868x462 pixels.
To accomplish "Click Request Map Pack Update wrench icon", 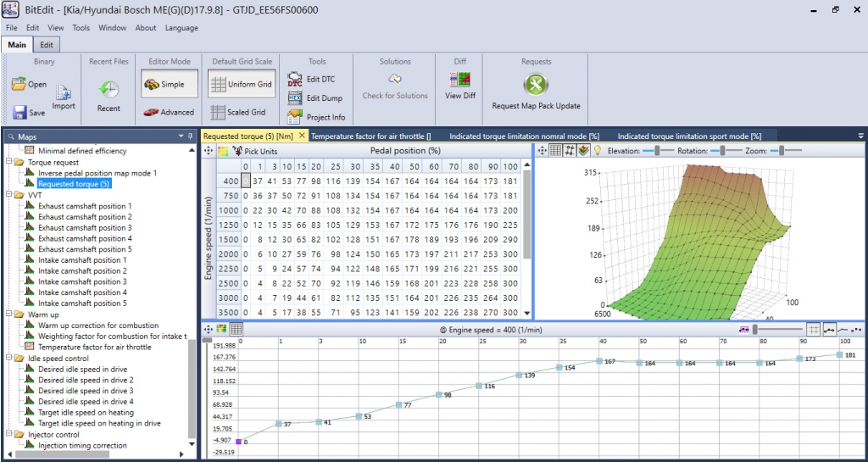I will point(536,85).
